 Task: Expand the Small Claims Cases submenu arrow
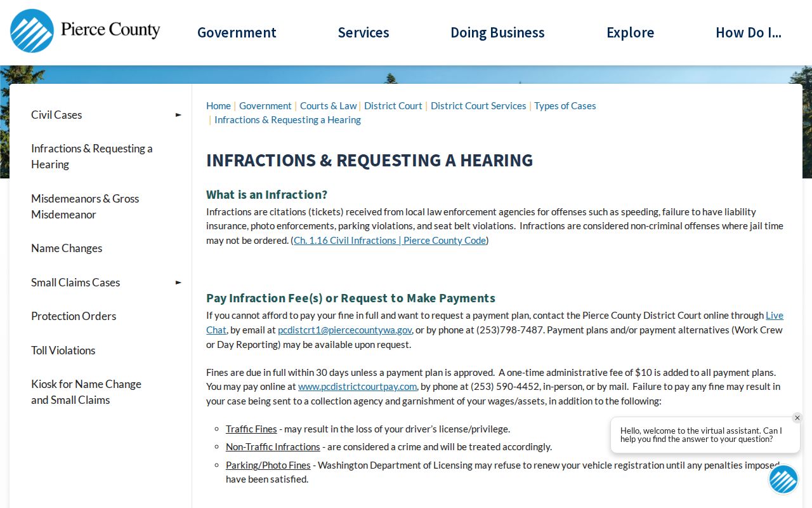pos(178,283)
